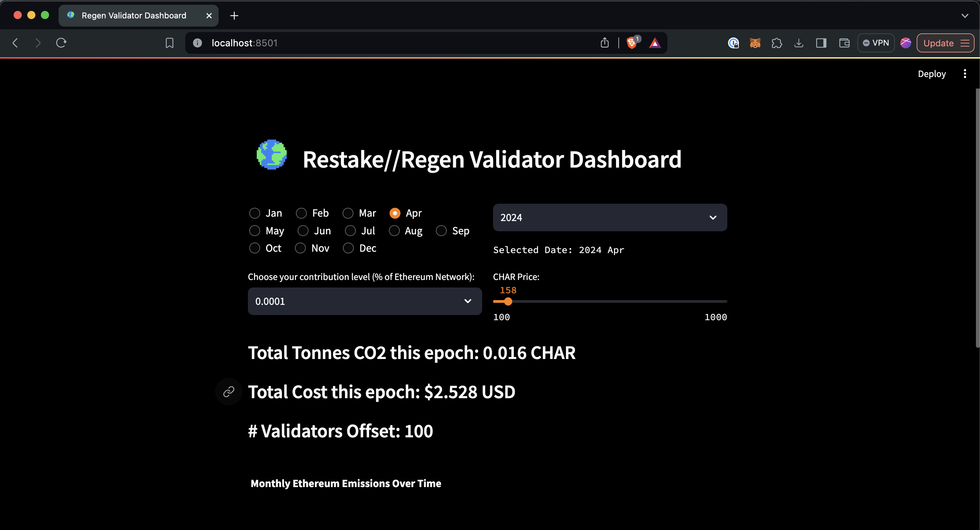Select the Feb radio button

click(x=301, y=213)
